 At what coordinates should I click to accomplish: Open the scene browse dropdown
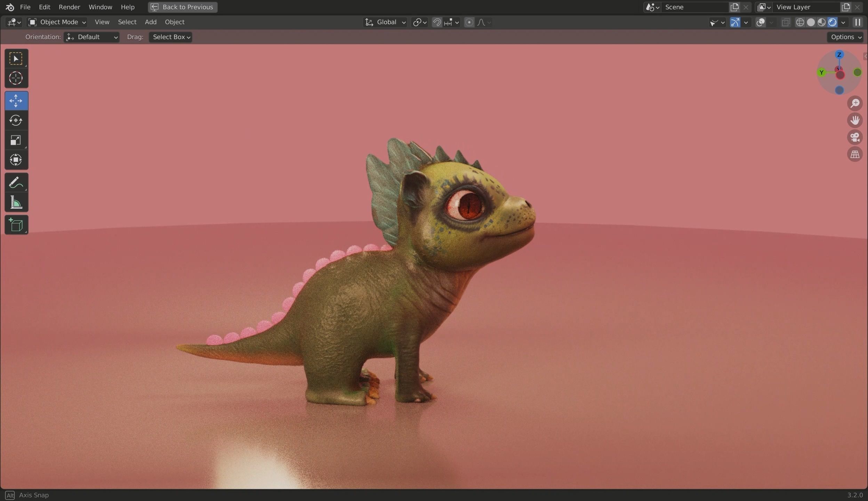652,7
